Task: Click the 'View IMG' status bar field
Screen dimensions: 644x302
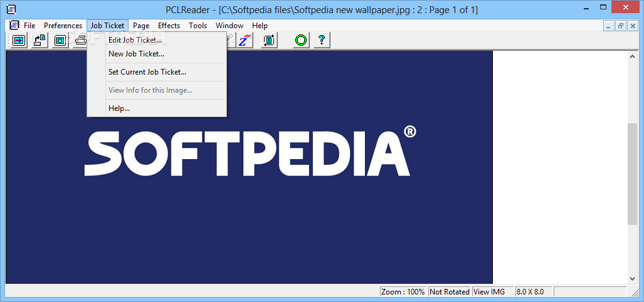Action: [492, 292]
